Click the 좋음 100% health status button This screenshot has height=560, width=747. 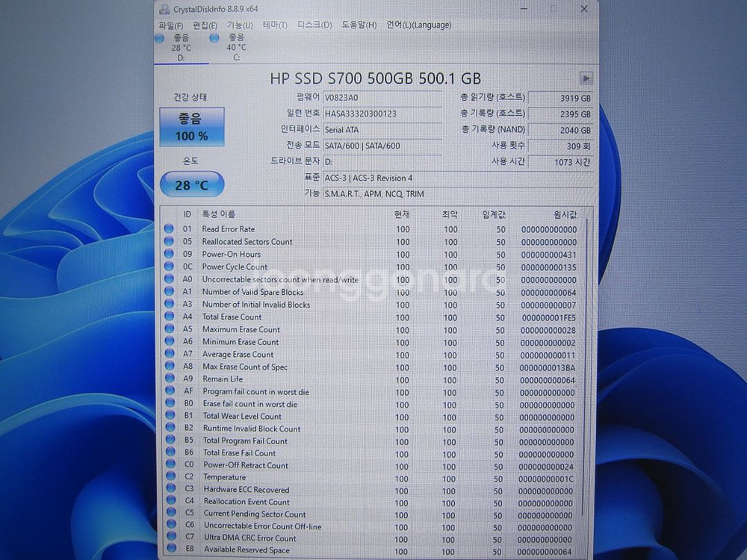[x=191, y=128]
